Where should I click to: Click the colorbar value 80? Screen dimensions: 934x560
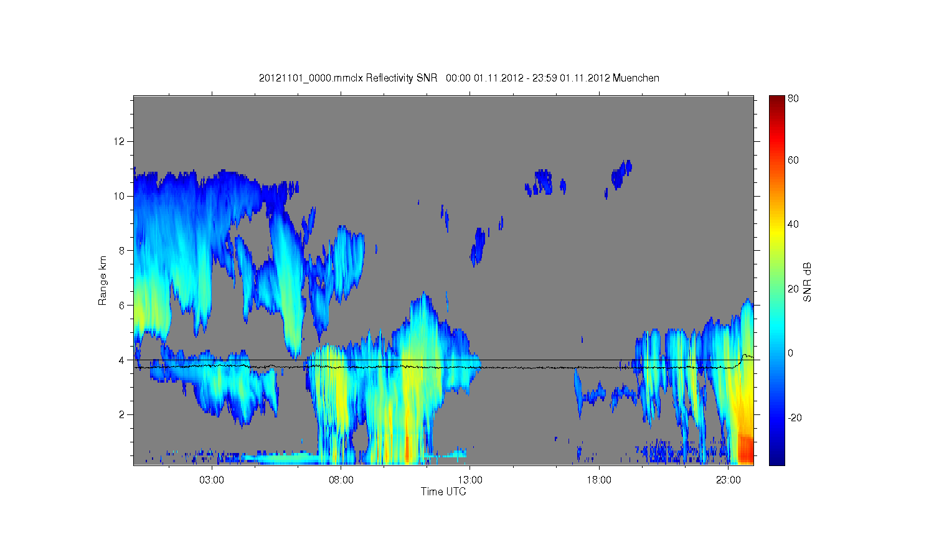(793, 98)
